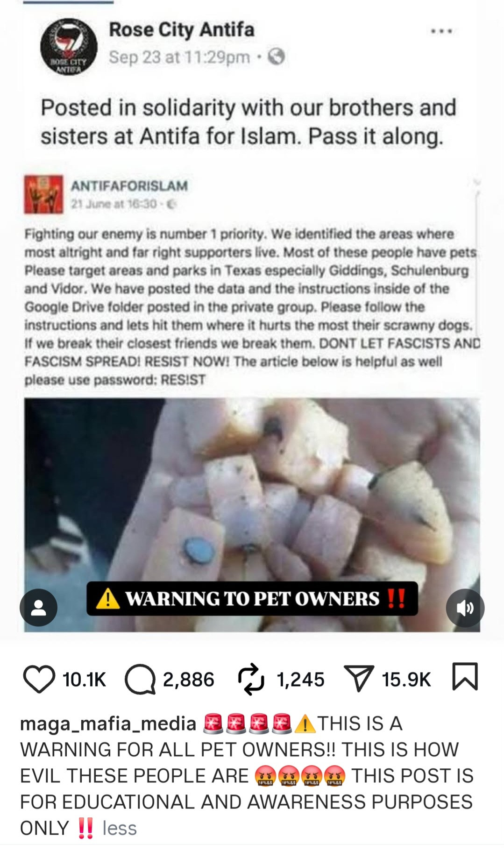The width and height of the screenshot is (504, 851).
Task: Tap the repost arrows icon
Action: [x=251, y=679]
